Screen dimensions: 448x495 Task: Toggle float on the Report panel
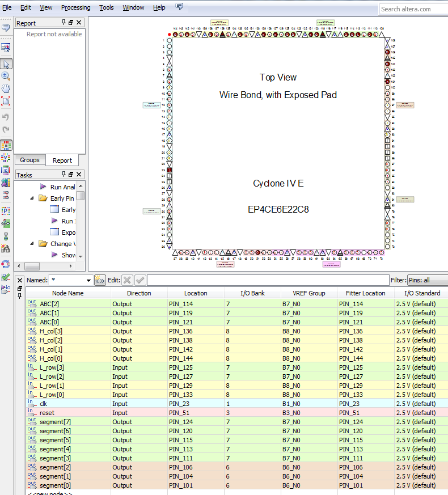(x=71, y=23)
